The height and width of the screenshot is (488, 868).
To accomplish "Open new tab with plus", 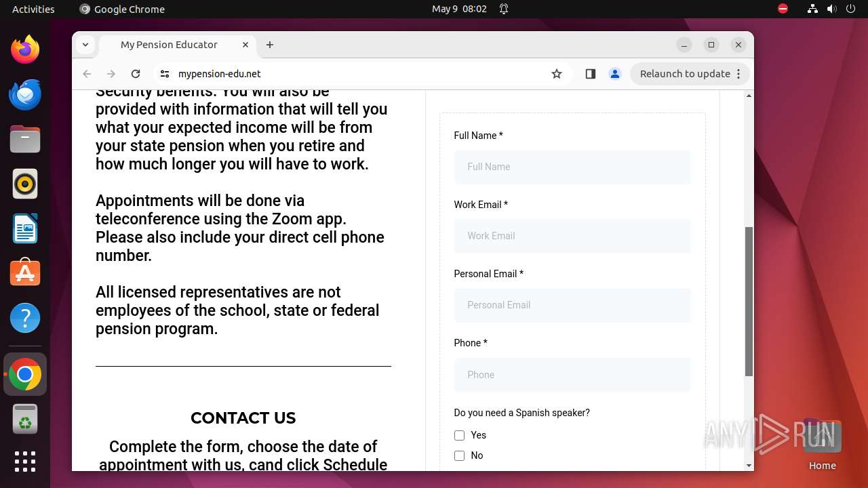I will [x=270, y=45].
